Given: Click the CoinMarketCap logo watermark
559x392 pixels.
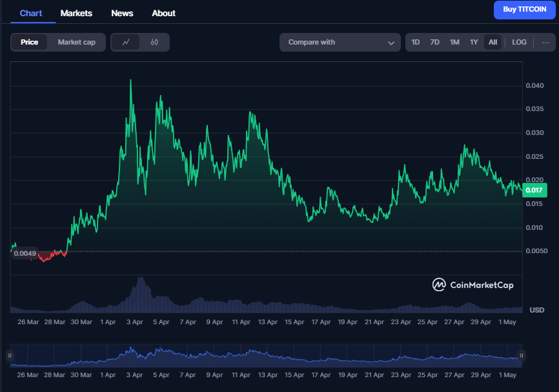Looking at the screenshot, I should click(x=473, y=285).
